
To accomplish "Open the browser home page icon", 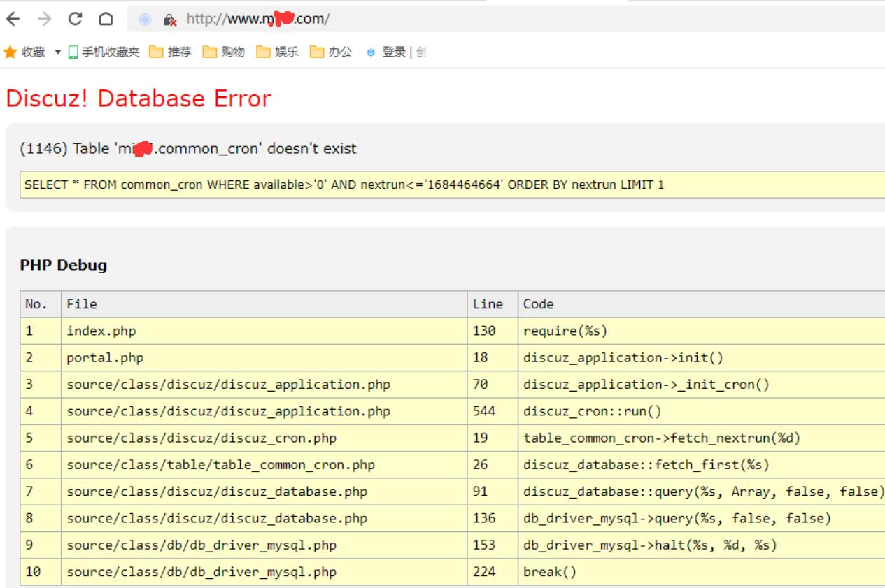I will [106, 19].
